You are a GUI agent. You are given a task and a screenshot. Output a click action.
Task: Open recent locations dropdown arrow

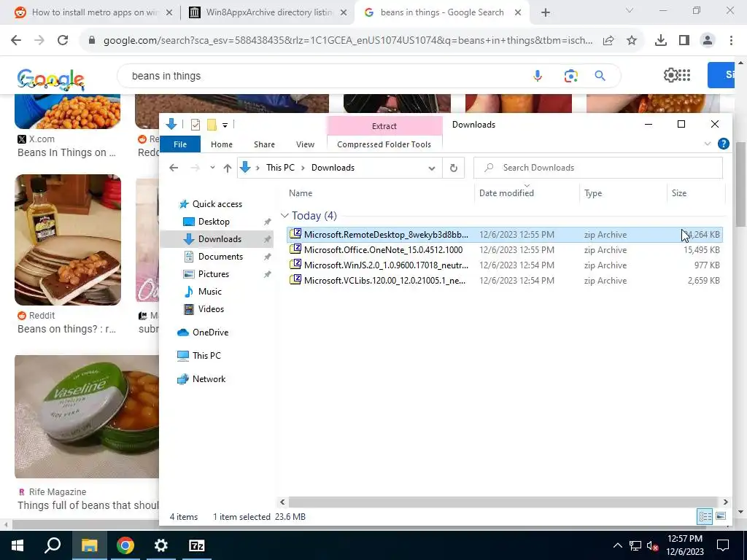(x=212, y=168)
